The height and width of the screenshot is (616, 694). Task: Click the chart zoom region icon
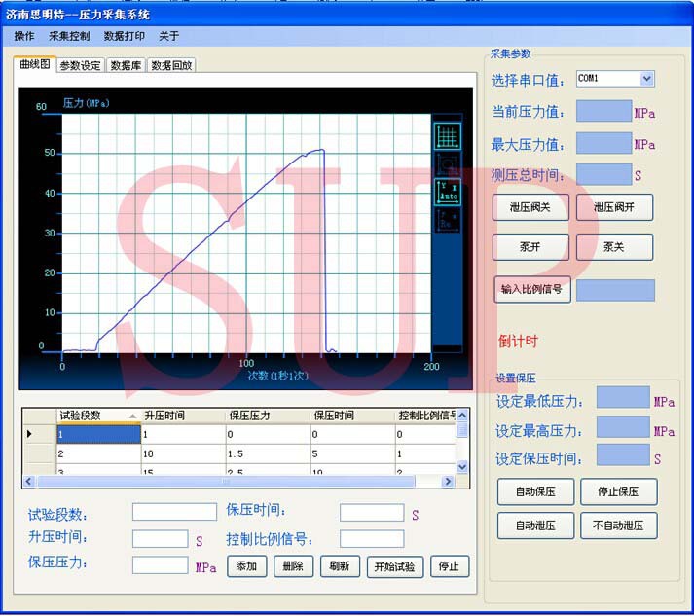pyautogui.click(x=448, y=163)
